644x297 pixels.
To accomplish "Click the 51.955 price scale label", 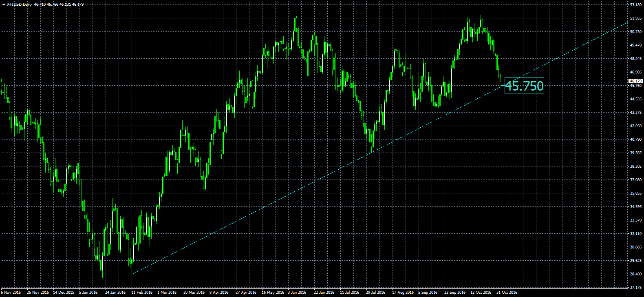I will coord(636,19).
